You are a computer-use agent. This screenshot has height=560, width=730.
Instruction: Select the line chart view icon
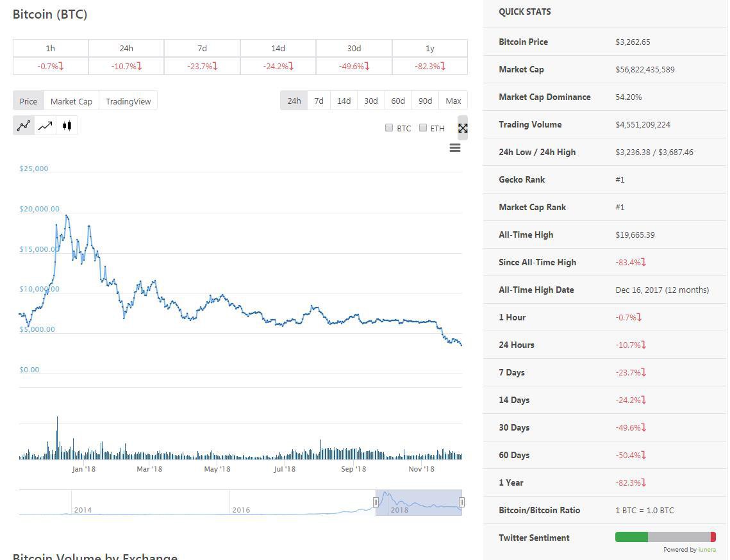point(24,126)
